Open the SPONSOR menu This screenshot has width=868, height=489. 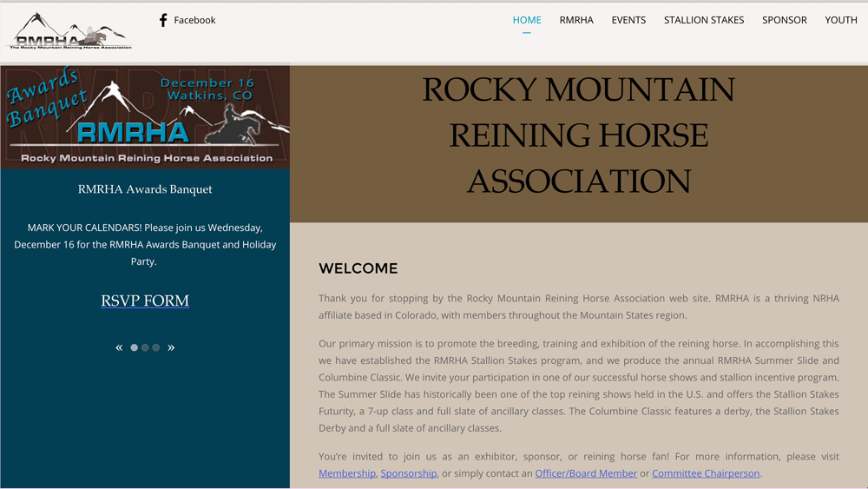click(x=785, y=20)
